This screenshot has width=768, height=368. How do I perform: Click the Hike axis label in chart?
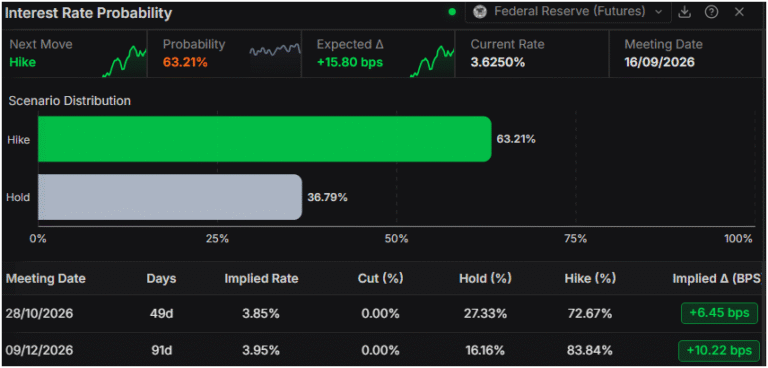click(19, 140)
